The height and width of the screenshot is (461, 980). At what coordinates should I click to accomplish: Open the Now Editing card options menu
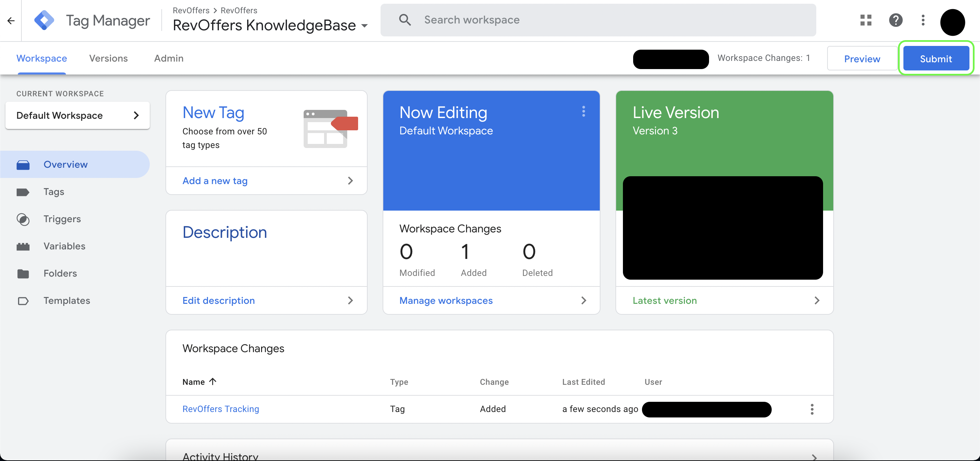coord(583,112)
